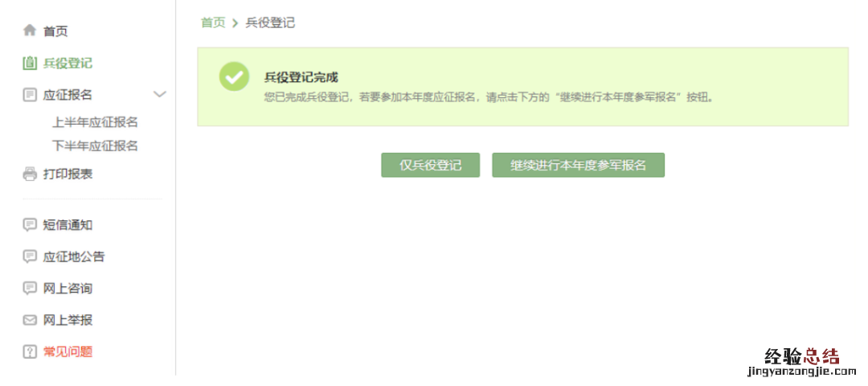Click the 常见问题 question mark icon

pyautogui.click(x=30, y=351)
